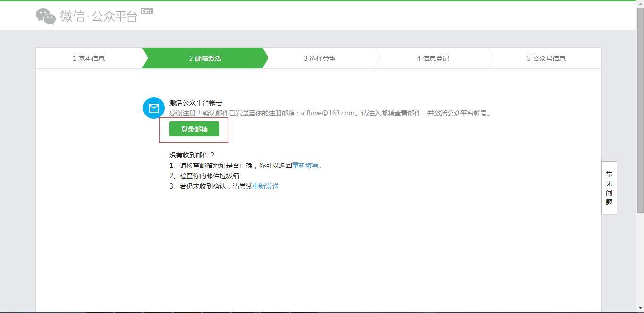
Task: Select step 1 基本信息
Action: point(89,58)
